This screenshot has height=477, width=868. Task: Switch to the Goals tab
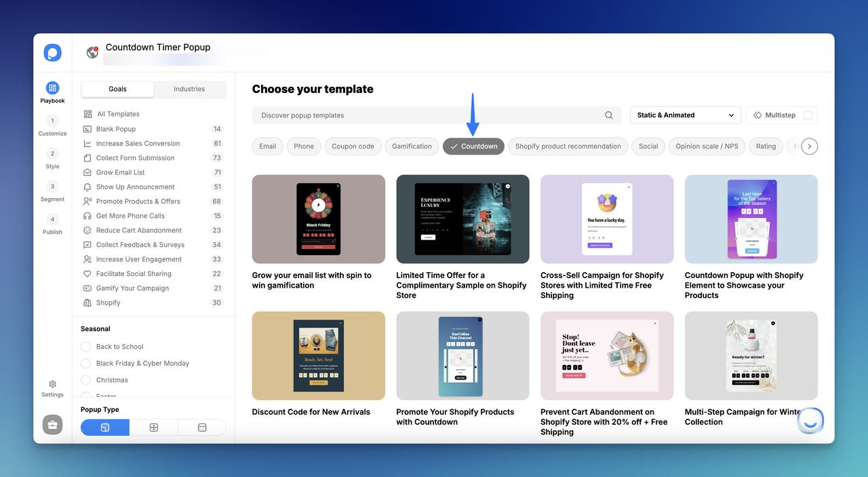tap(117, 89)
